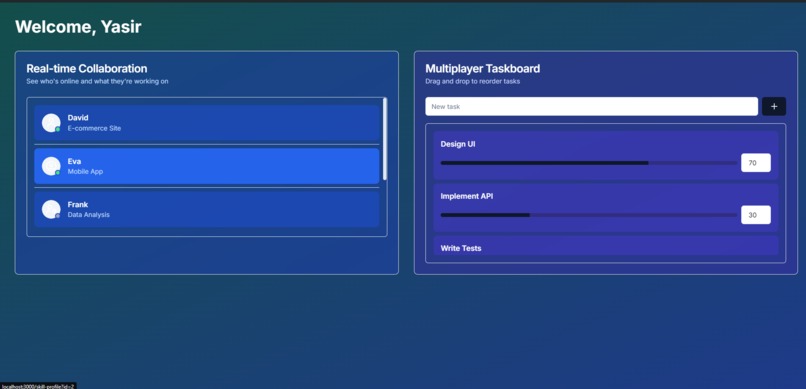Viewport: 806px width, 389px height.
Task: Click the Data Analysis text
Action: pyautogui.click(x=88, y=215)
